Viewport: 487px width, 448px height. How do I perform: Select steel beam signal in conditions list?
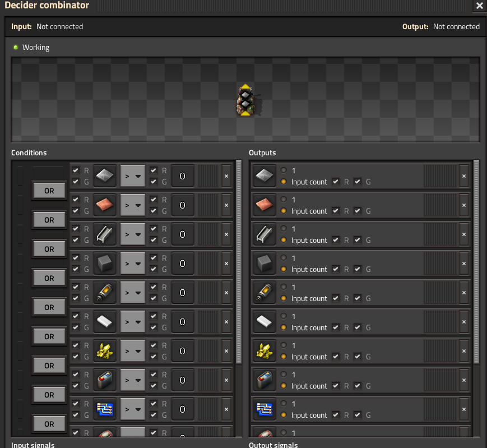[x=105, y=234]
